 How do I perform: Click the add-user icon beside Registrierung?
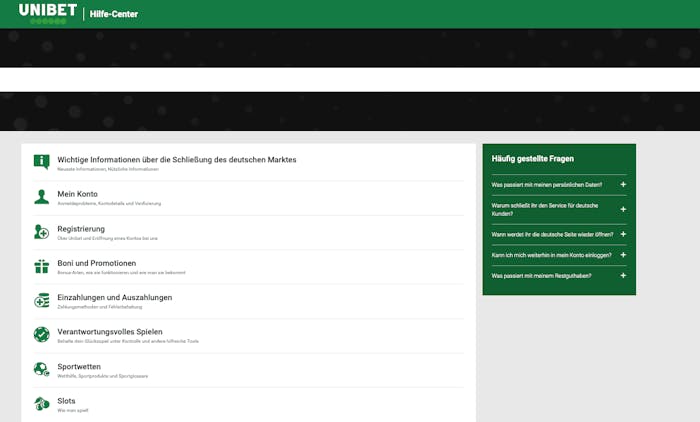point(42,232)
